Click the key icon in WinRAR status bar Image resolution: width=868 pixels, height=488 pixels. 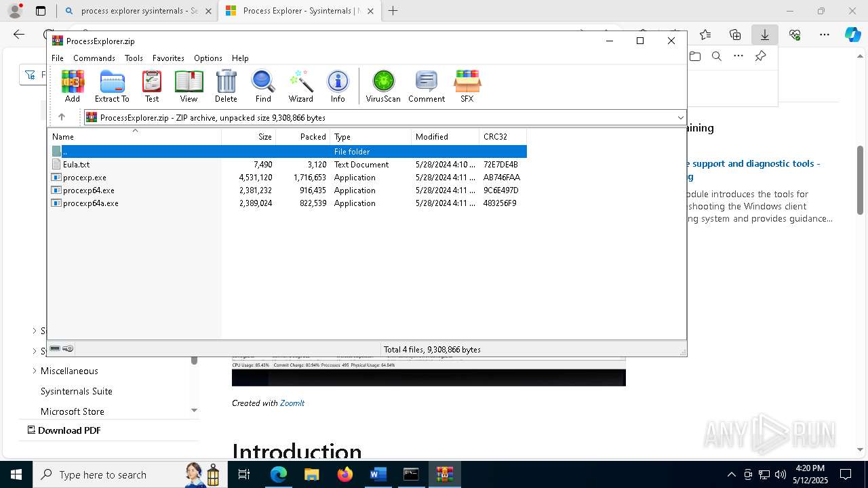(x=68, y=348)
